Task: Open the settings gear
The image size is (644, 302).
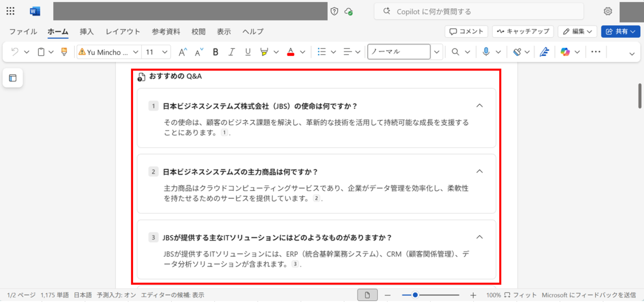Action: pos(608,11)
